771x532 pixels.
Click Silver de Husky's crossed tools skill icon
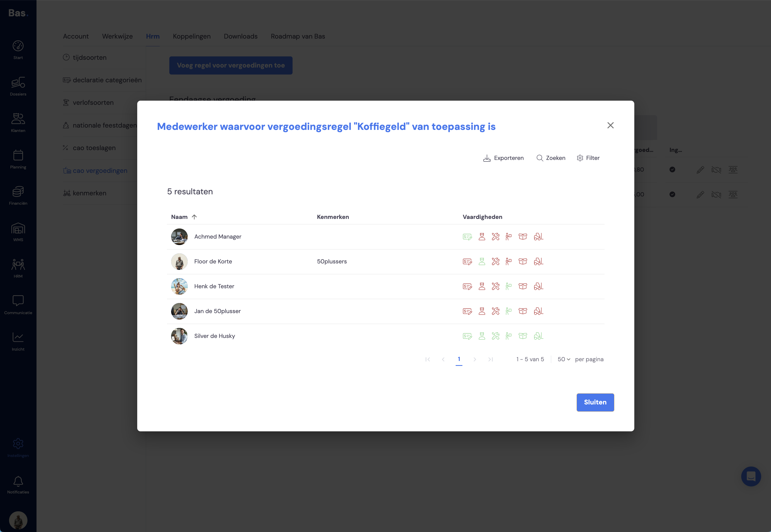496,336
